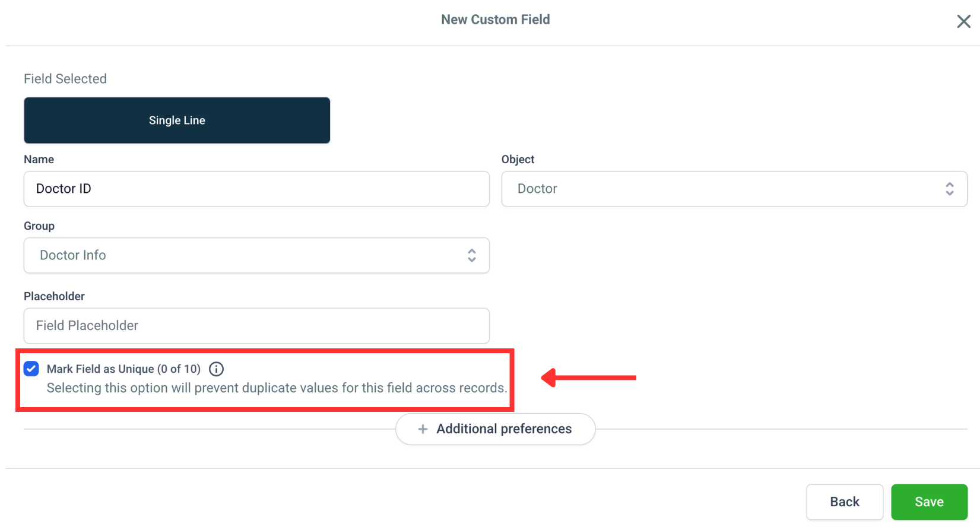980x527 pixels.
Task: Click into the Field Placeholder input box
Action: click(256, 325)
